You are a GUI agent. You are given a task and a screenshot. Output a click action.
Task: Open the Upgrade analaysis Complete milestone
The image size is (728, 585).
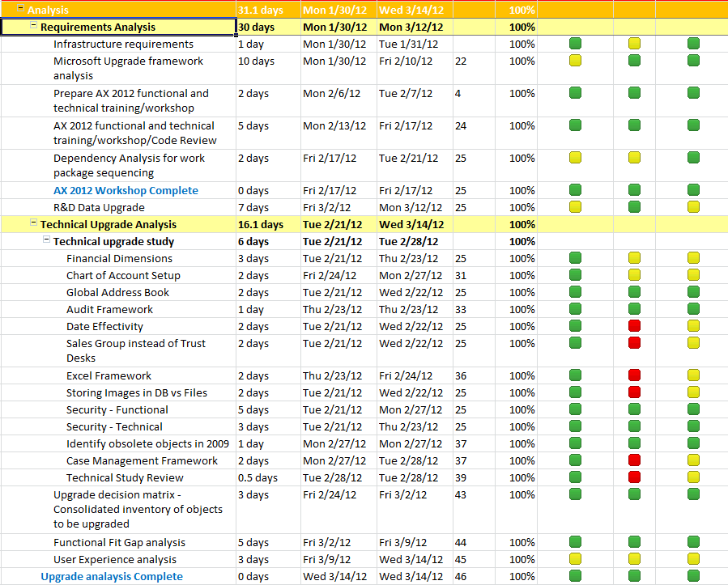coord(112,577)
